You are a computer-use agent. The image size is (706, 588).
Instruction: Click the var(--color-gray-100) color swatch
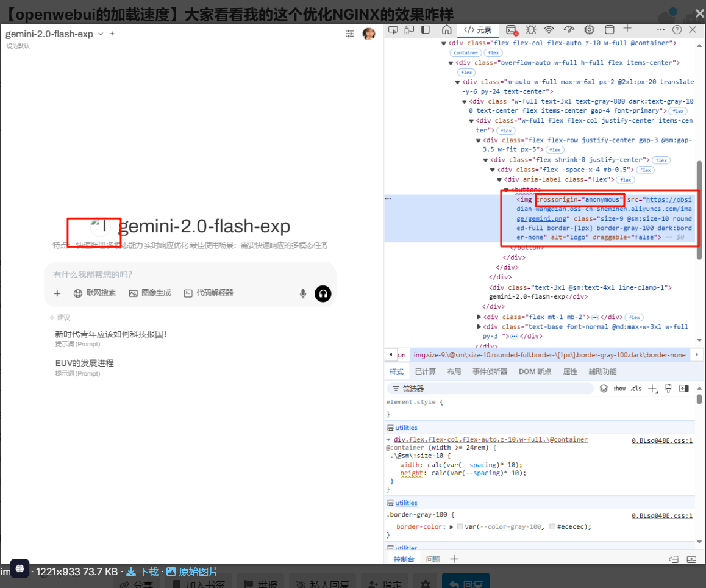460,527
